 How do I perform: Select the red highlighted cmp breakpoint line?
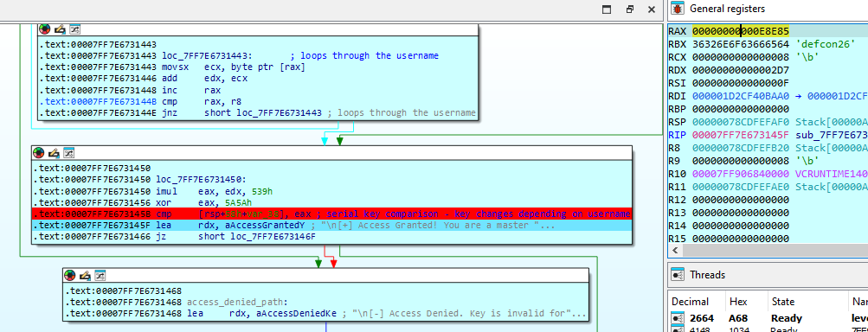(x=331, y=214)
